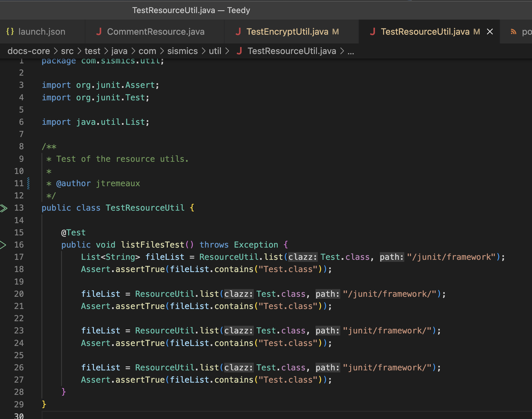The width and height of the screenshot is (532, 419).
Task: Run listFilesTest with the gutter run icon
Action: [x=3, y=245]
